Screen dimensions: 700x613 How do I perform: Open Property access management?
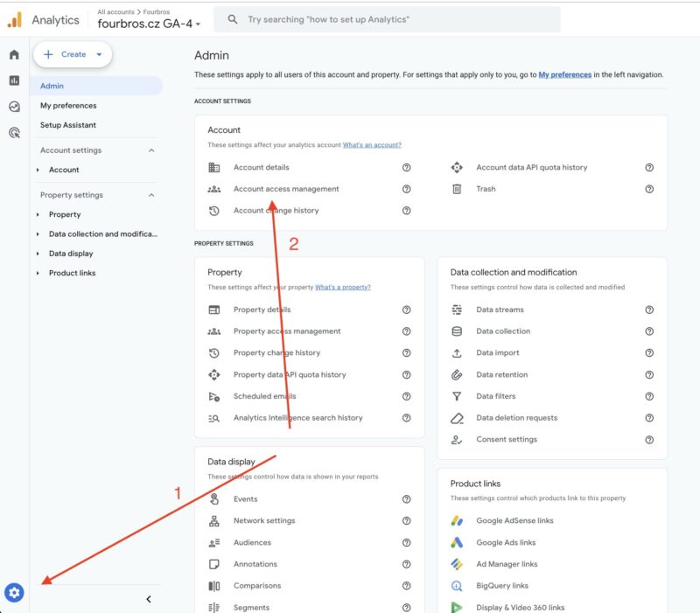coord(287,331)
